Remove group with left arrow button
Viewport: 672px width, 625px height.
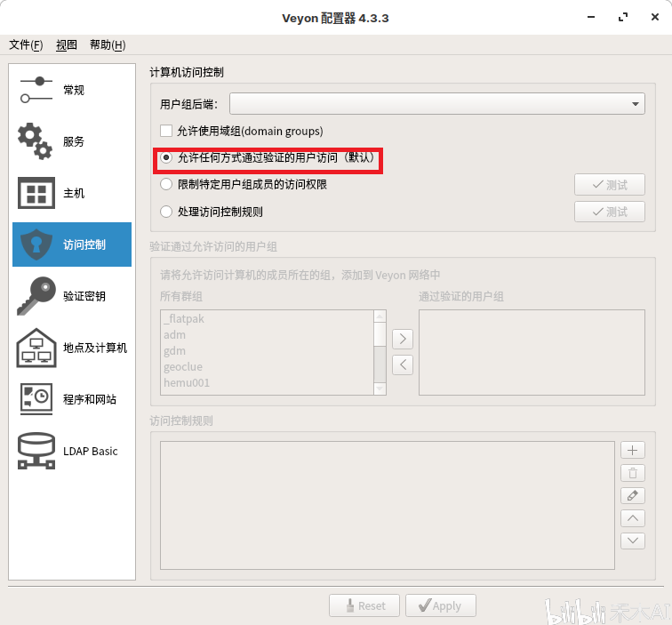(x=403, y=365)
